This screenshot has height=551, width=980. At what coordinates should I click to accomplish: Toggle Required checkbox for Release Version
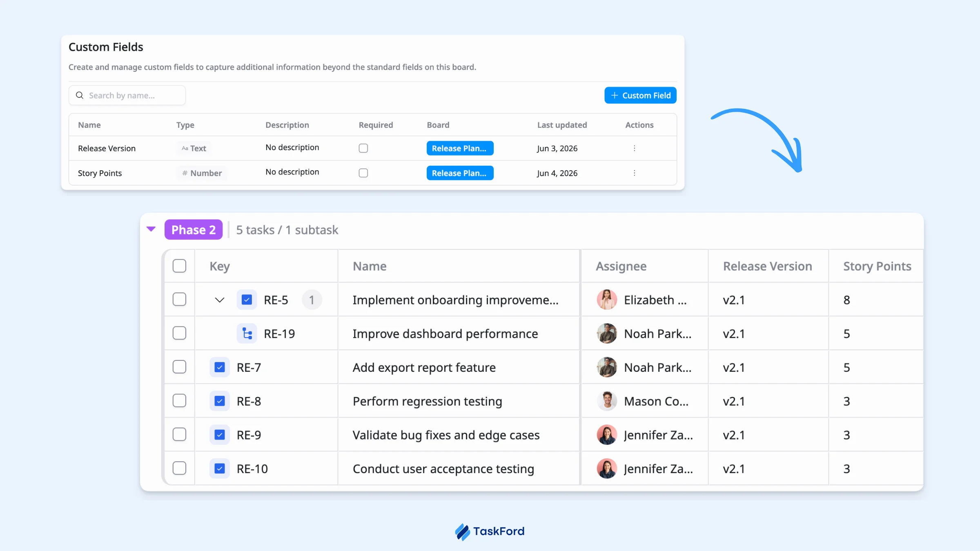[363, 148]
